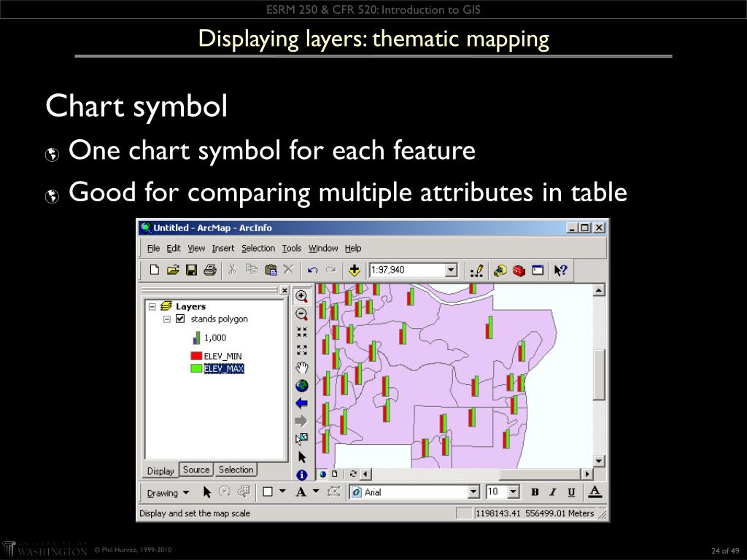Click the Paste clipboard icon
747x560 pixels.
point(271,270)
